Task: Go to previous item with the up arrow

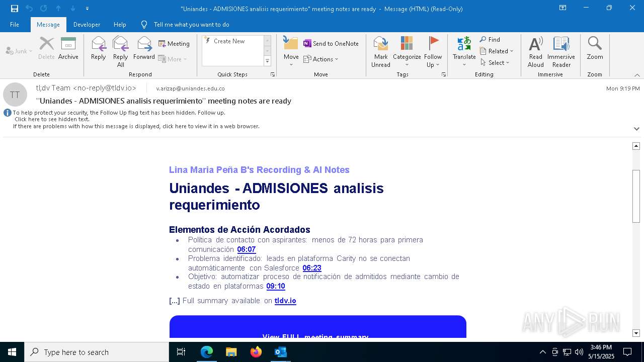Action: (58, 9)
